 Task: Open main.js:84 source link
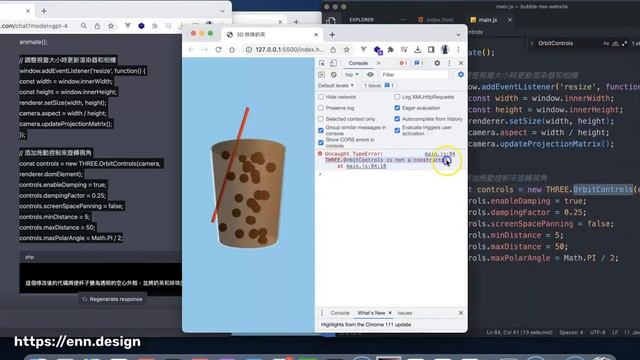(x=440, y=154)
